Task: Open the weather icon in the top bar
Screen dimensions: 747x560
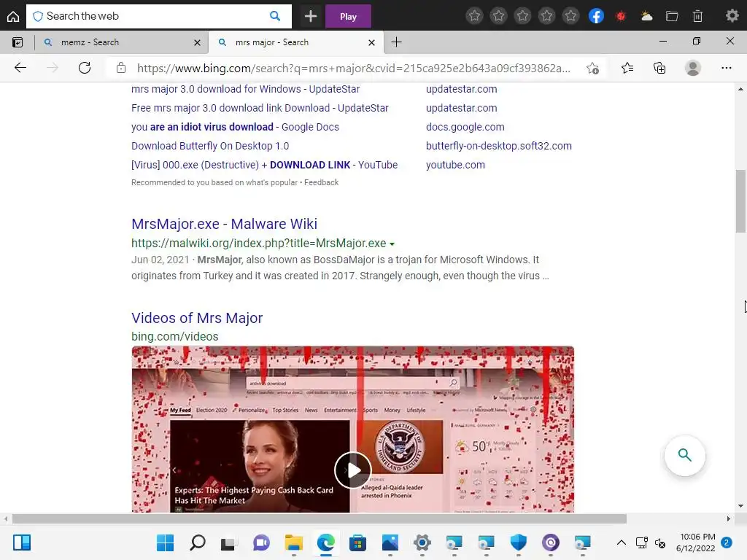Action: pos(646,16)
